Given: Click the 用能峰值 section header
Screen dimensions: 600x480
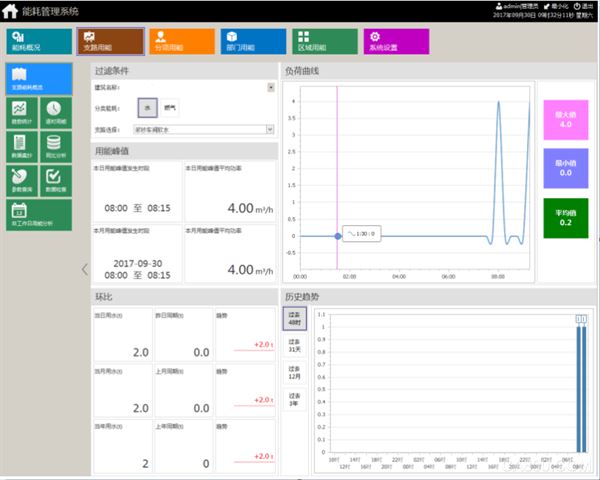Looking at the screenshot, I should pyautogui.click(x=112, y=151).
